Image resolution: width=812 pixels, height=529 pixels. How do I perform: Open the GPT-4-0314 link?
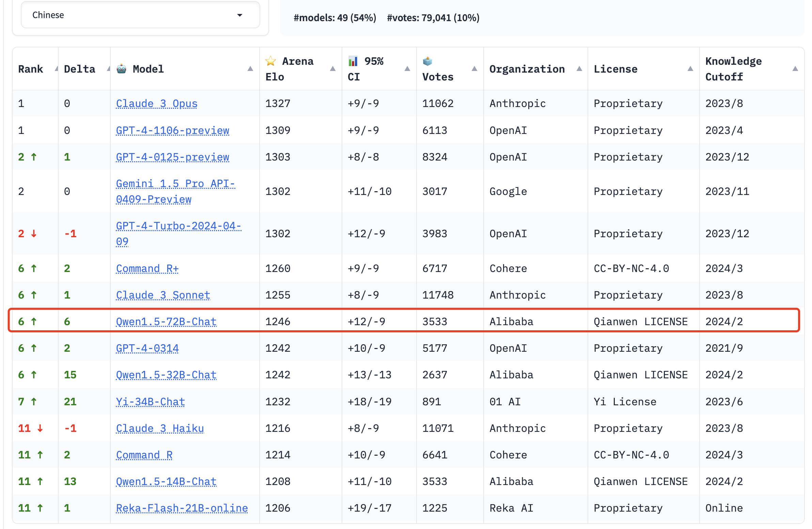point(147,348)
